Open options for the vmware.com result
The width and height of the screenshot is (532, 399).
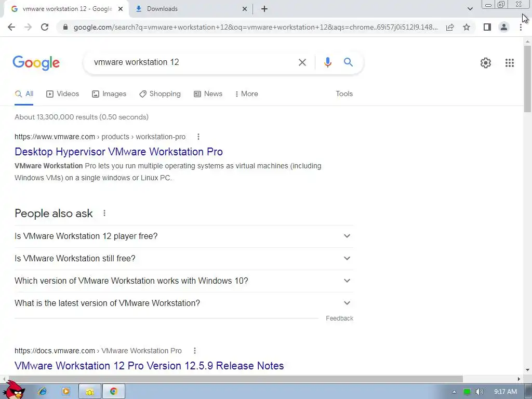coord(198,137)
